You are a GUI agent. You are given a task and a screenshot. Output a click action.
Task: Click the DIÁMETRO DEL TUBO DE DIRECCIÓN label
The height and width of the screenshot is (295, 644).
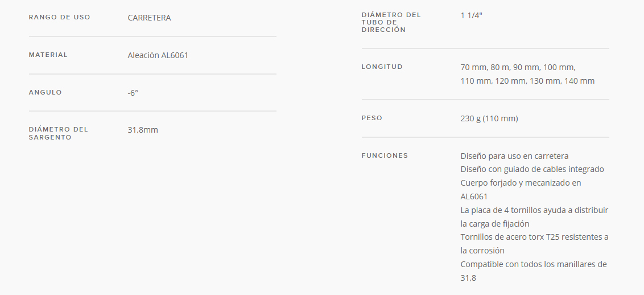click(x=391, y=22)
